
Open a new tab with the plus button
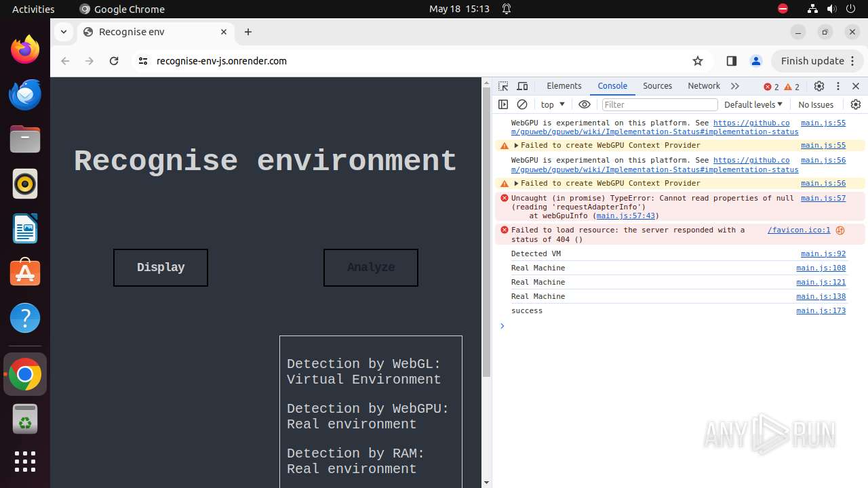(x=248, y=32)
